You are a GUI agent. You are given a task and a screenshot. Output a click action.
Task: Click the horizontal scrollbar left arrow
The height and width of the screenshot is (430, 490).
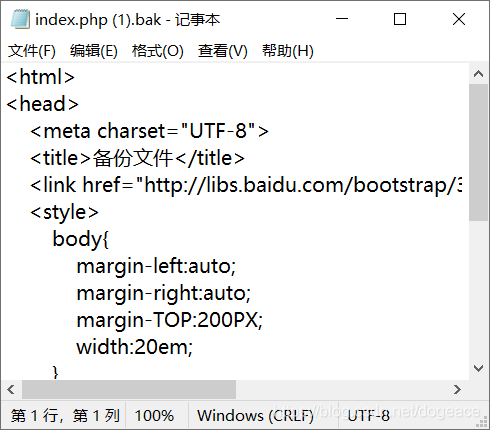(11, 389)
